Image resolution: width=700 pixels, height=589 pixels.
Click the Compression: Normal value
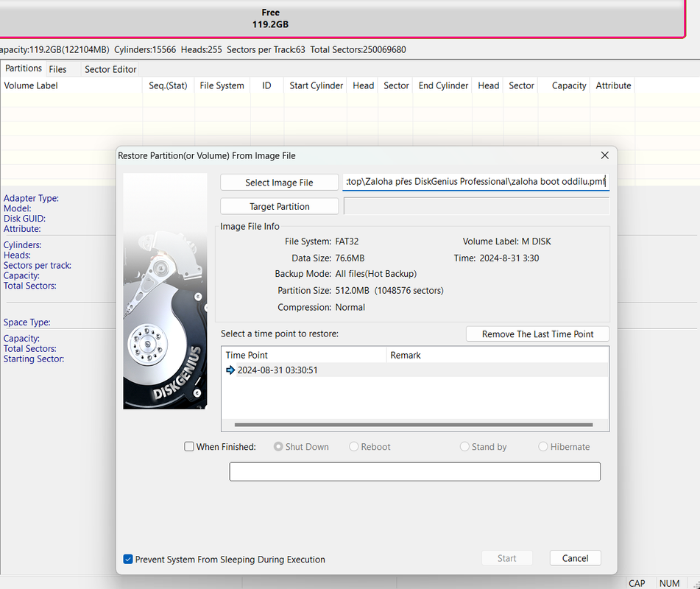click(x=350, y=307)
